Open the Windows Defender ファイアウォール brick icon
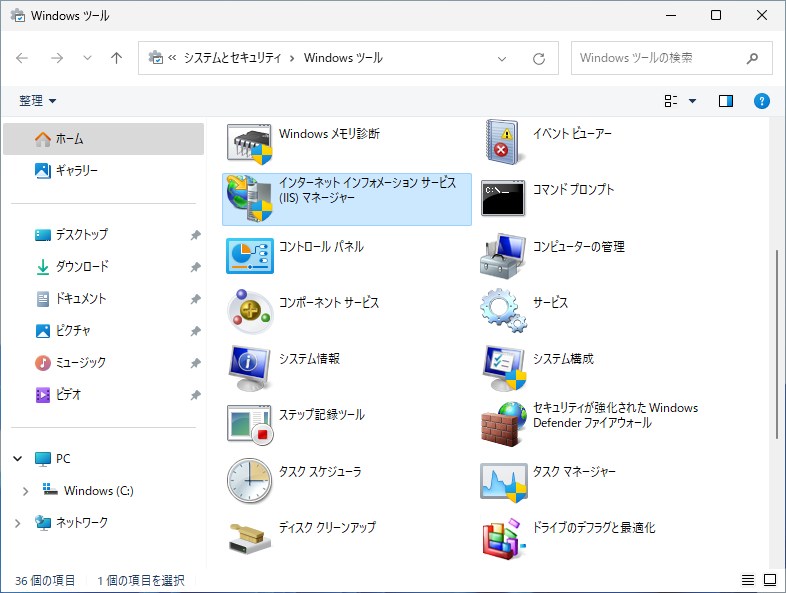 (x=503, y=424)
